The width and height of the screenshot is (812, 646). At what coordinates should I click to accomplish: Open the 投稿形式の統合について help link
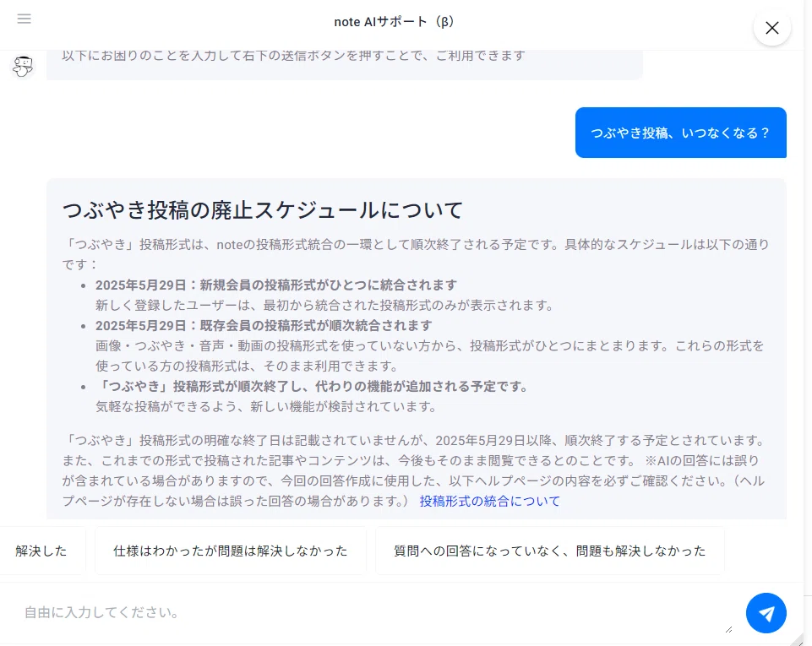tap(489, 501)
